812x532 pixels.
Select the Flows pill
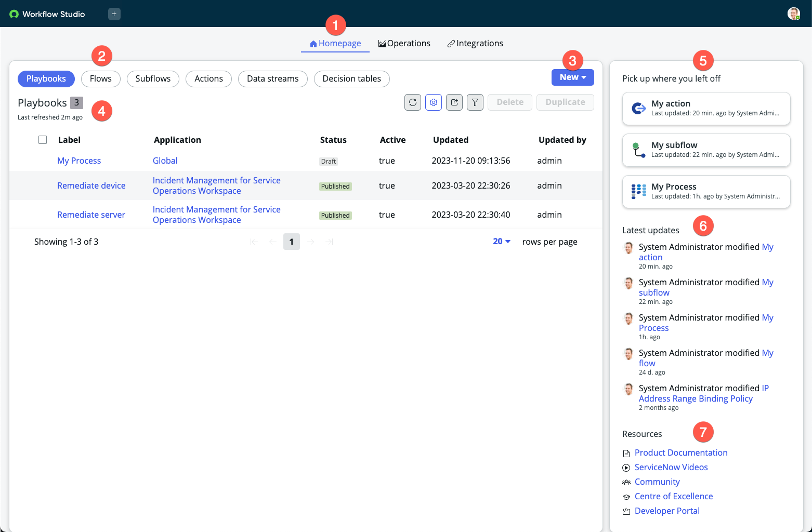point(101,79)
